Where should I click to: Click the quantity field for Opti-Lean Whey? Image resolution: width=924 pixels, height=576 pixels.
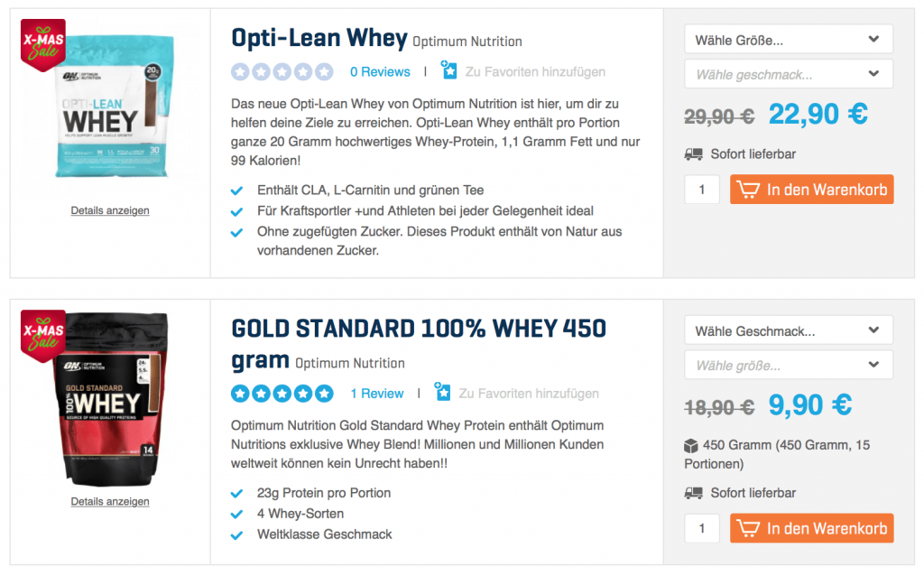(x=702, y=190)
